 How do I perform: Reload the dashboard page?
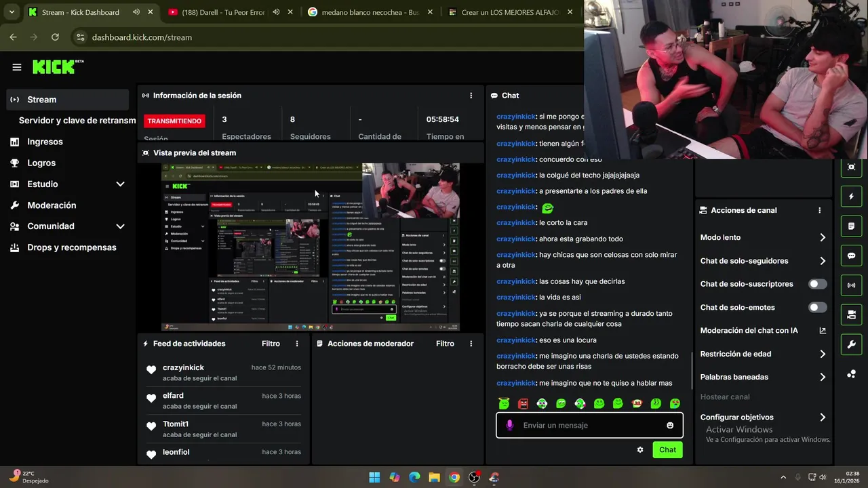point(55,37)
